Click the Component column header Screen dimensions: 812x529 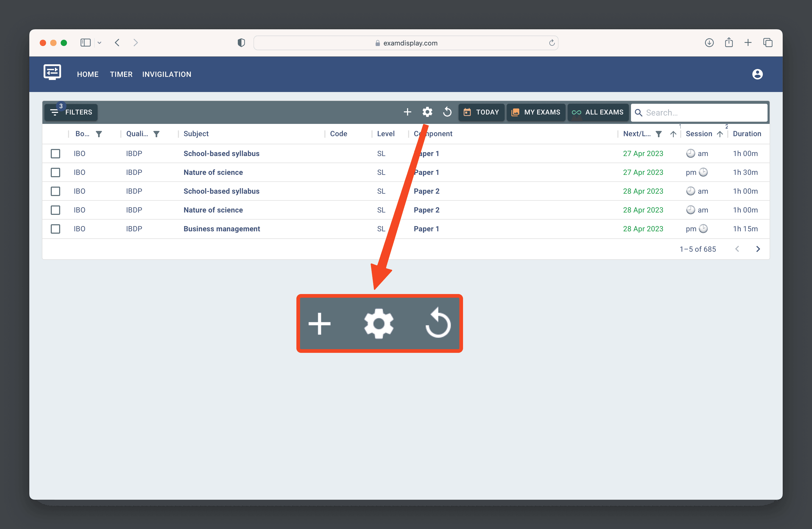point(433,134)
